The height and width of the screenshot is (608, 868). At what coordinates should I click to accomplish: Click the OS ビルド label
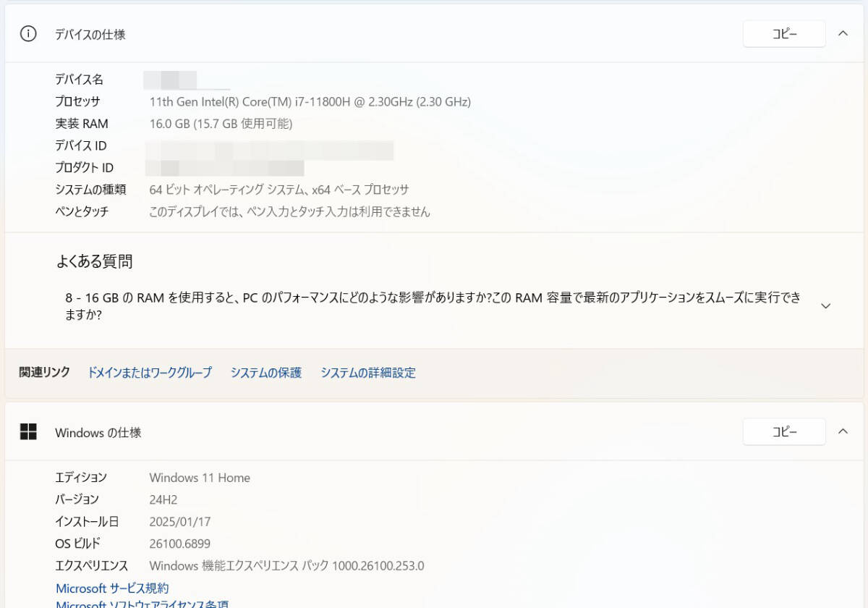point(78,544)
